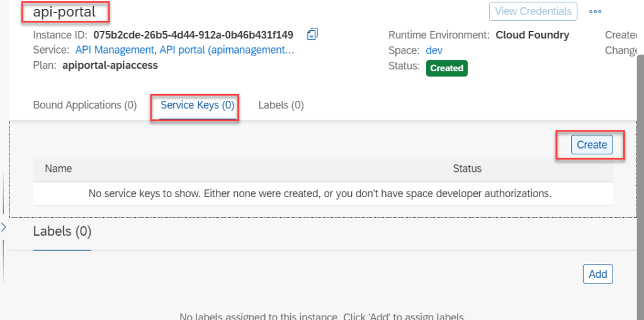Create a new service key
This screenshot has width=644, height=320.
coord(592,145)
